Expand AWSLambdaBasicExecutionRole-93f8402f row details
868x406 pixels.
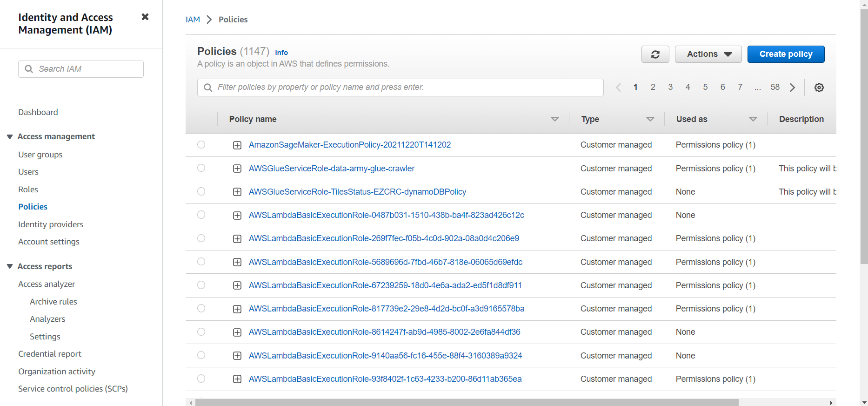(237, 379)
